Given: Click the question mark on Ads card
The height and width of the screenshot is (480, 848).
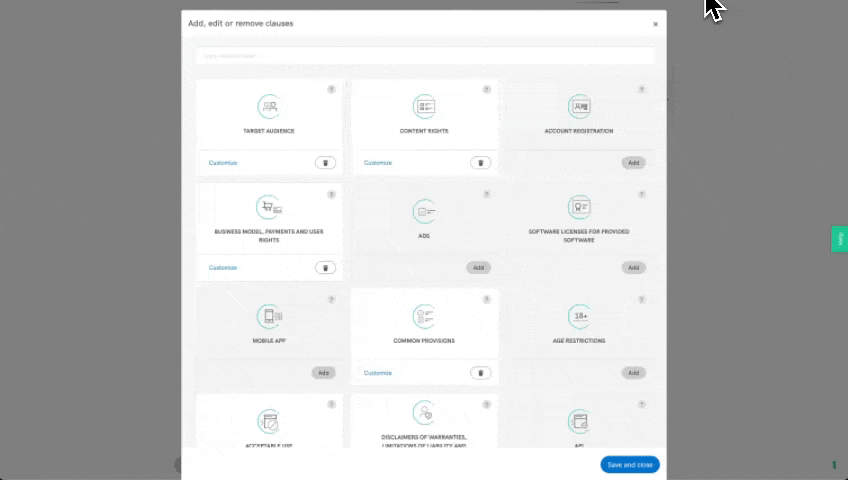Looking at the screenshot, I should [x=487, y=194].
